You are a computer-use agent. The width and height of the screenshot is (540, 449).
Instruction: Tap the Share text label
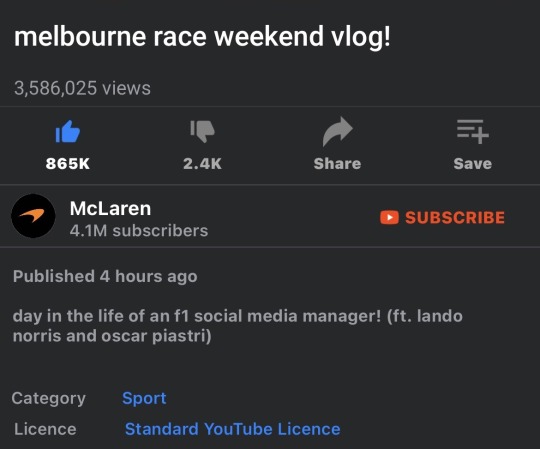pyautogui.click(x=338, y=164)
